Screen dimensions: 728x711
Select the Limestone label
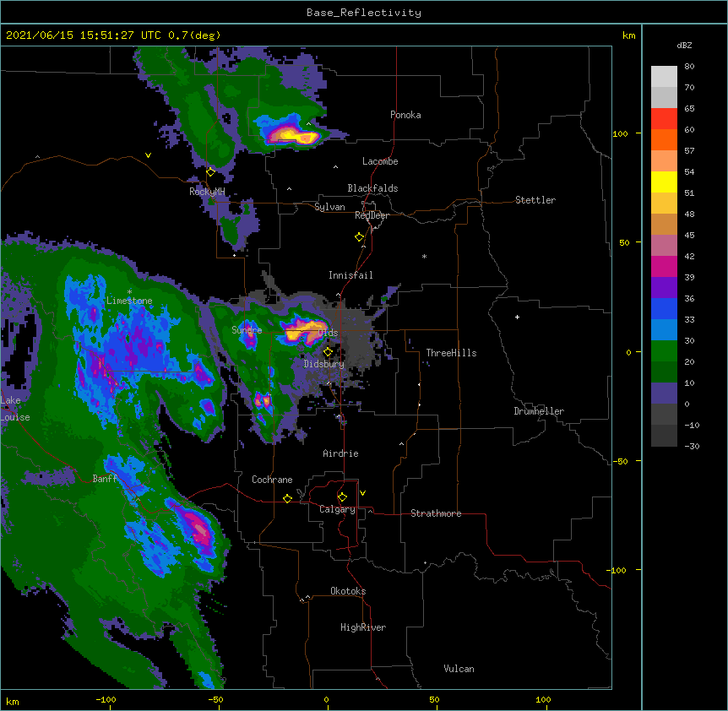coord(129,301)
